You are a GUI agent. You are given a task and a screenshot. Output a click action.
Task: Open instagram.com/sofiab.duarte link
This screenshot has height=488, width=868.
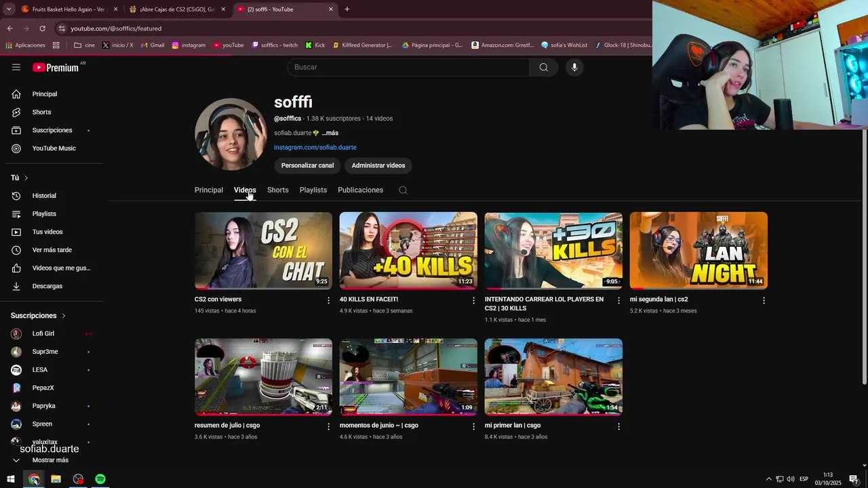pos(315,147)
